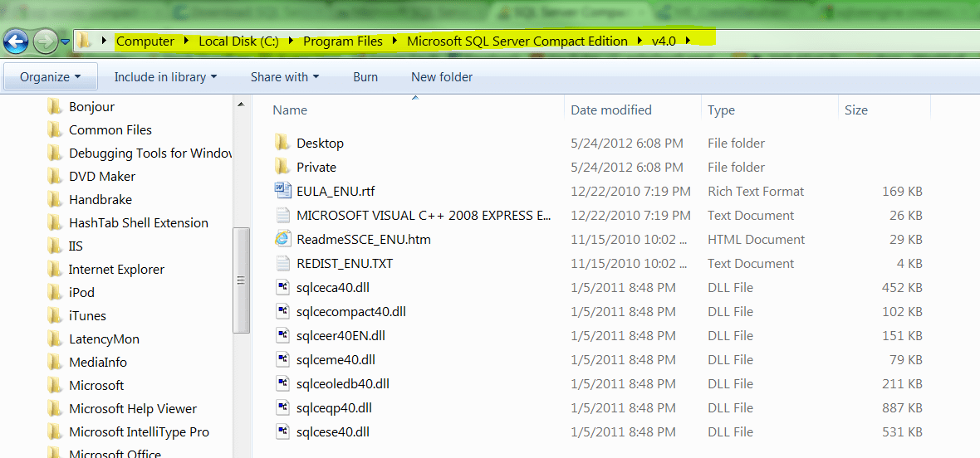Select Microsoft SQL Server Compact Edition breadcrumb
This screenshot has width=980, height=458.
tap(517, 41)
